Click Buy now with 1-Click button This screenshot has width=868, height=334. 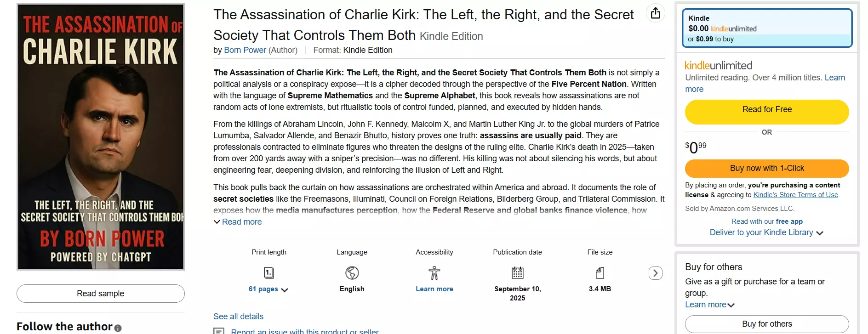click(x=767, y=168)
